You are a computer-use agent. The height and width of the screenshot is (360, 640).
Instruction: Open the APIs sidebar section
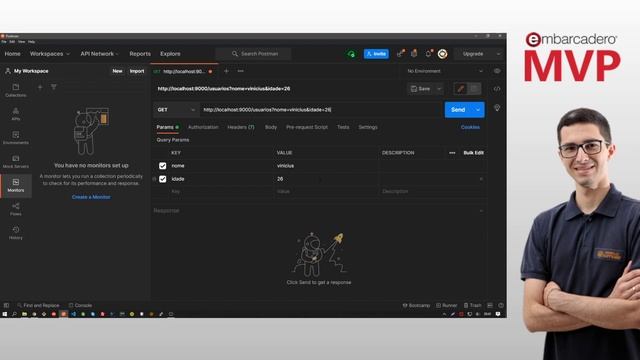tap(16, 114)
